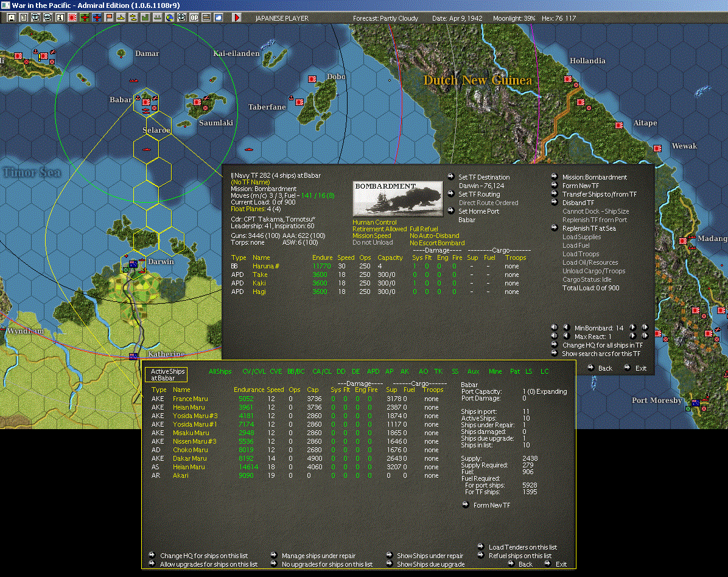728x577 pixels.
Task: Click the arrow icon beside Set Home Port
Action: point(451,211)
